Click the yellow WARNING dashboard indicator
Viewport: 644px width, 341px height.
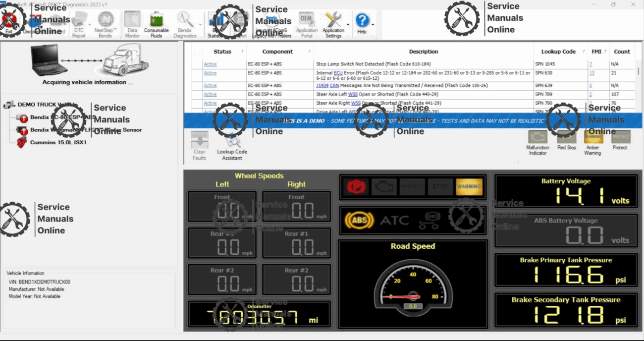pyautogui.click(x=469, y=186)
